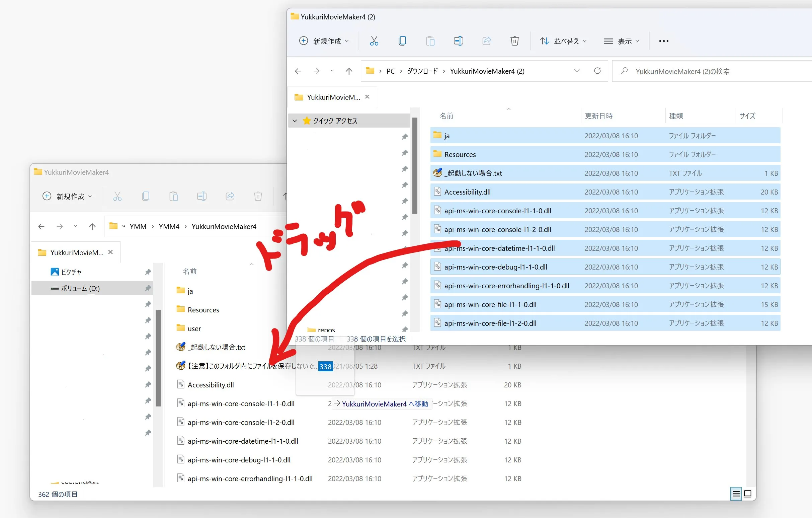Click Delete trash icon in YukkuriMovieMaker4 (2) toolbar
This screenshot has width=812, height=518.
pos(514,41)
